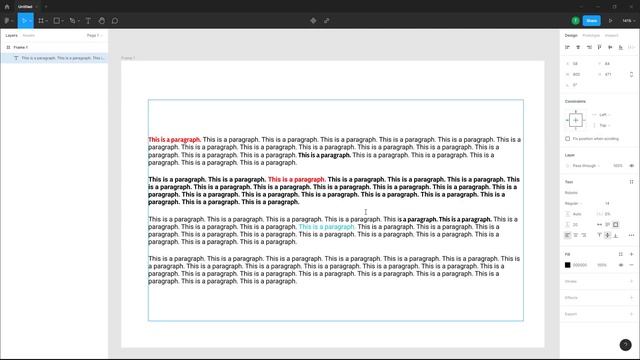This screenshot has height=360, width=640.
Task: Select the Pen tool
Action: [72, 21]
